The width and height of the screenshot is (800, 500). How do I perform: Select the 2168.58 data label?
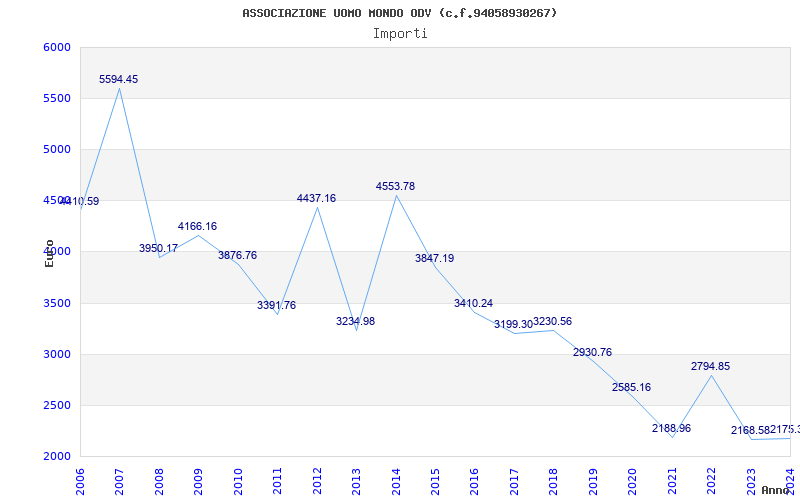(x=750, y=431)
